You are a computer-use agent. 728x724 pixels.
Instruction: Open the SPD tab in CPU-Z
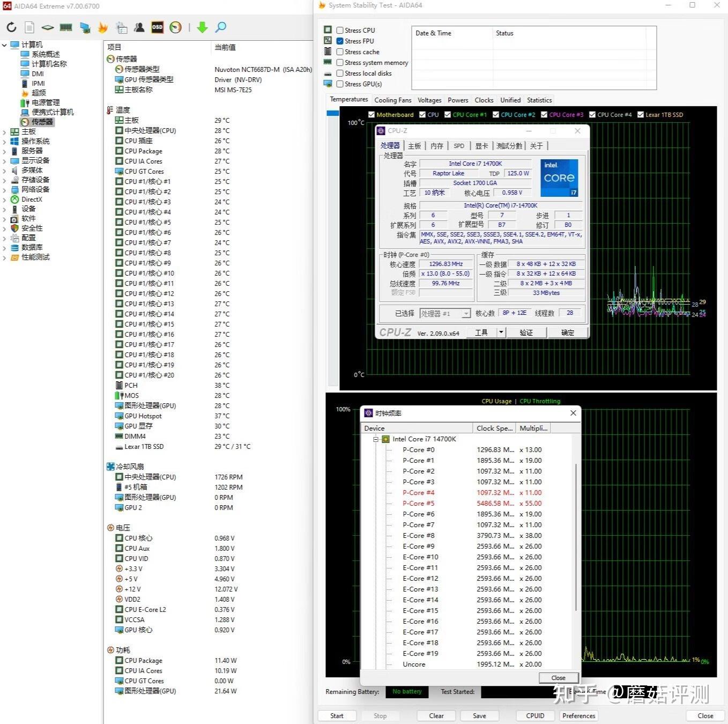pyautogui.click(x=459, y=145)
